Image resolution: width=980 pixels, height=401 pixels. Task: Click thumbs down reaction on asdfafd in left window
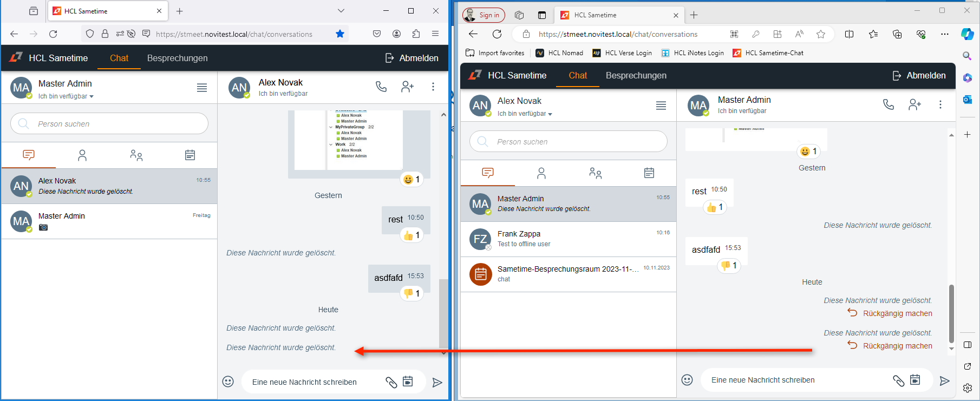411,293
